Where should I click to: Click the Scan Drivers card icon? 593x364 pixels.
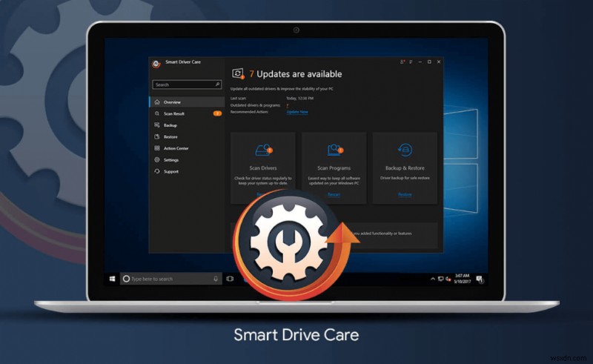click(264, 150)
